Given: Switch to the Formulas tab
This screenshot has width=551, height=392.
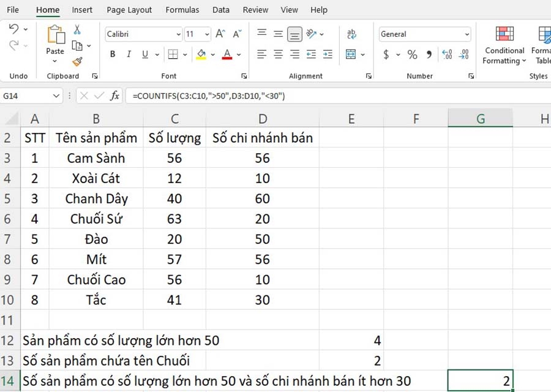Looking at the screenshot, I should tap(182, 10).
